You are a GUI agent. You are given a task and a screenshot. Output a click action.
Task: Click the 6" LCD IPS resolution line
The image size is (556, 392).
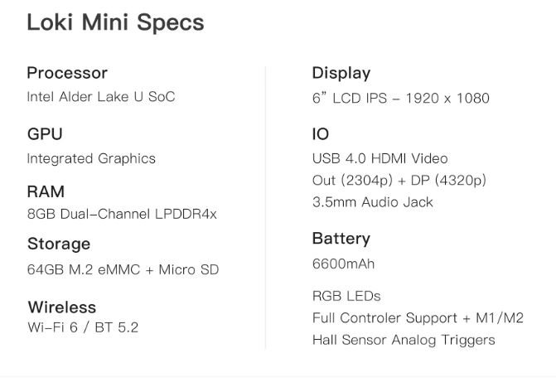pyautogui.click(x=401, y=98)
